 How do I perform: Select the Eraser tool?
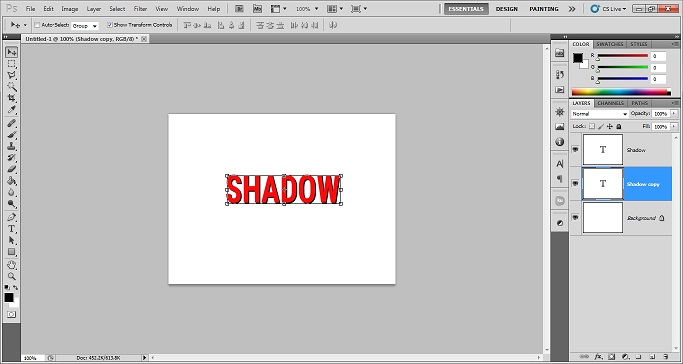click(11, 169)
